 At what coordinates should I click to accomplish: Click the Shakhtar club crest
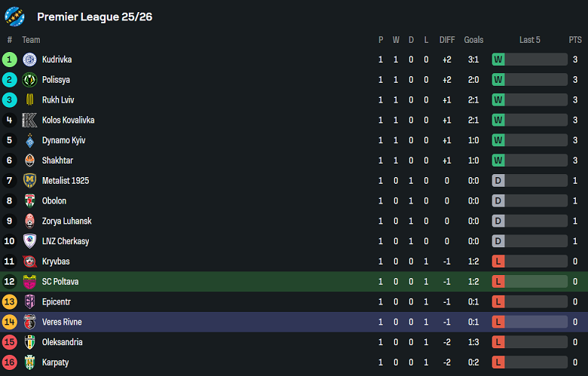click(x=29, y=160)
